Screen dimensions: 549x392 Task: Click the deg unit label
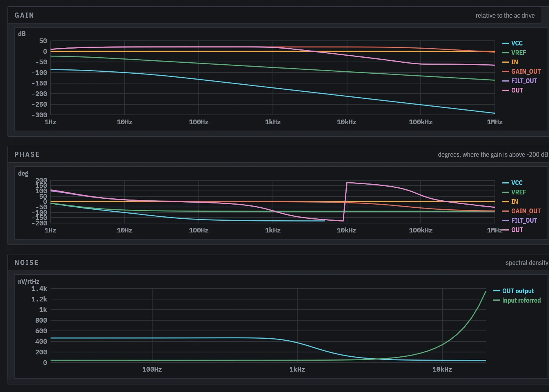[23, 173]
